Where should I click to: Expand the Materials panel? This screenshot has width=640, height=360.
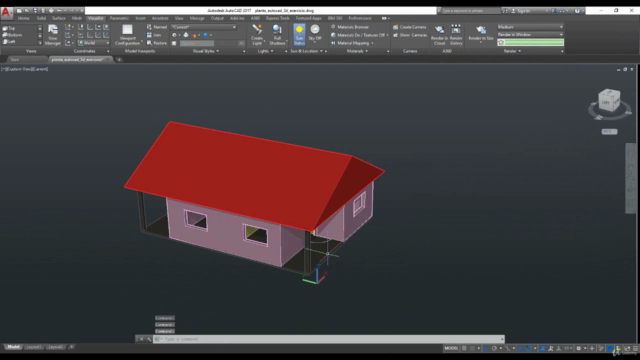[x=357, y=51]
